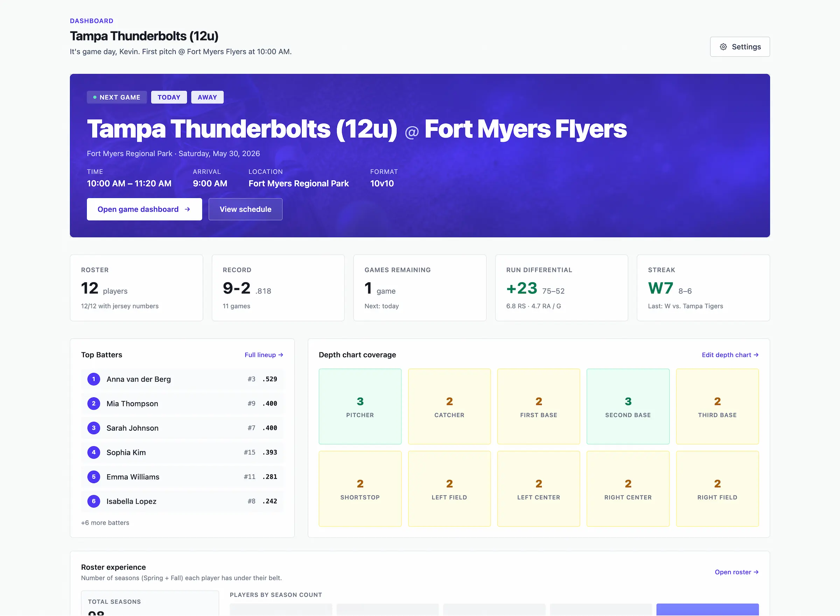840x616 pixels.
Task: Select batter Emma Williams row
Action: [182, 476]
